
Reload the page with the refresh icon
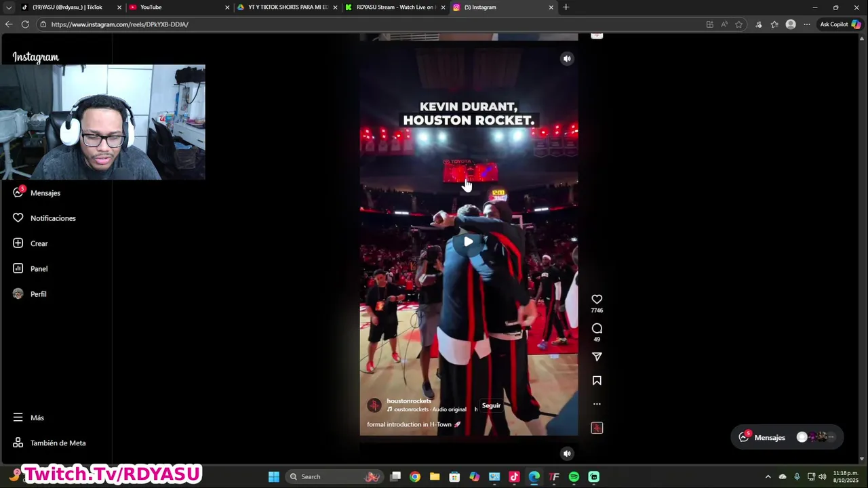pos(25,24)
